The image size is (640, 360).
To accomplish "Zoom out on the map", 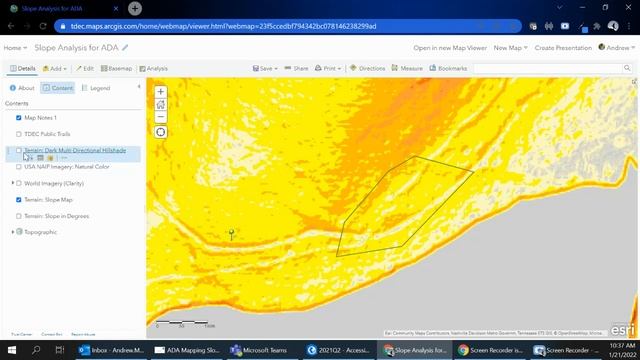I will tap(160, 117).
